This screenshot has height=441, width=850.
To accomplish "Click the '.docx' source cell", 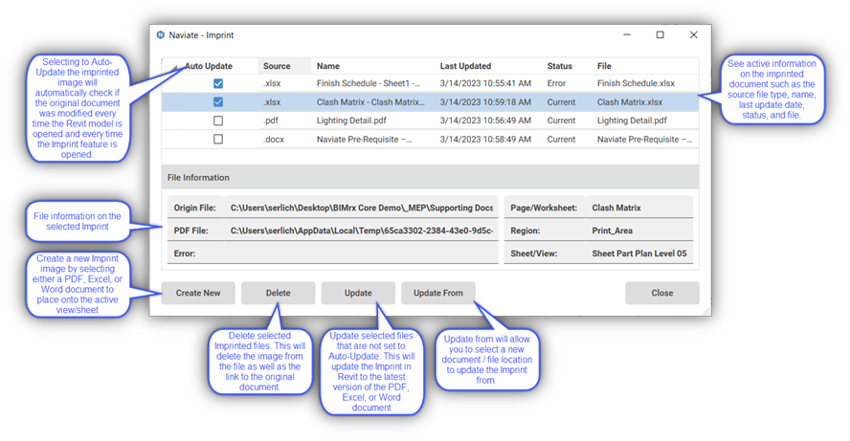I will point(273,139).
